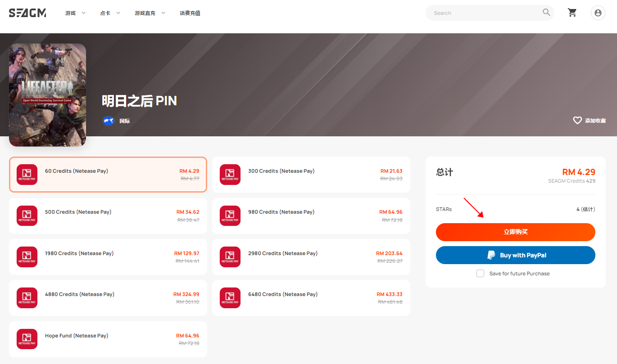
Task: Select 2980 Credits (Netease Pay) option
Action: (311, 257)
